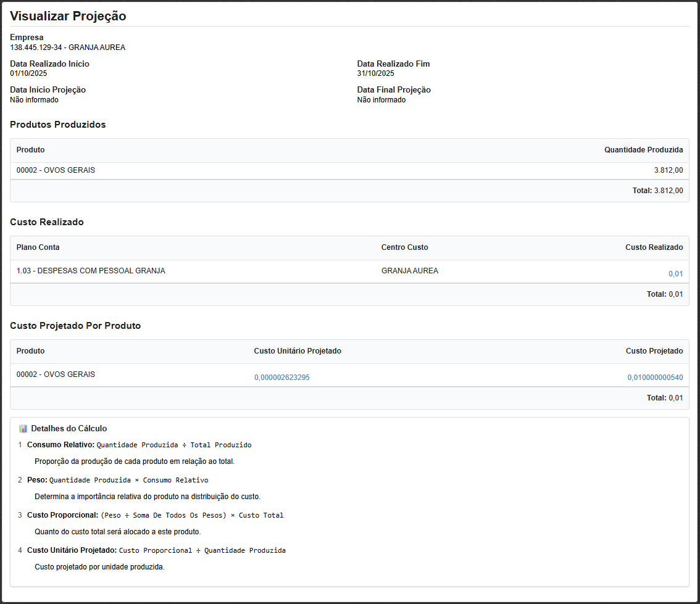Image resolution: width=700 pixels, height=604 pixels.
Task: Open the 0,010000000540 Custo Projetado link
Action: point(655,378)
